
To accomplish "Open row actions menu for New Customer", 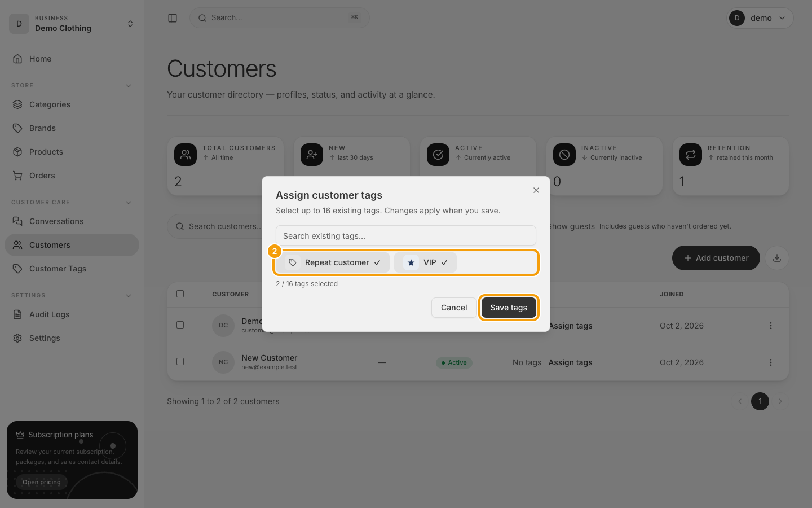I will click(x=771, y=362).
